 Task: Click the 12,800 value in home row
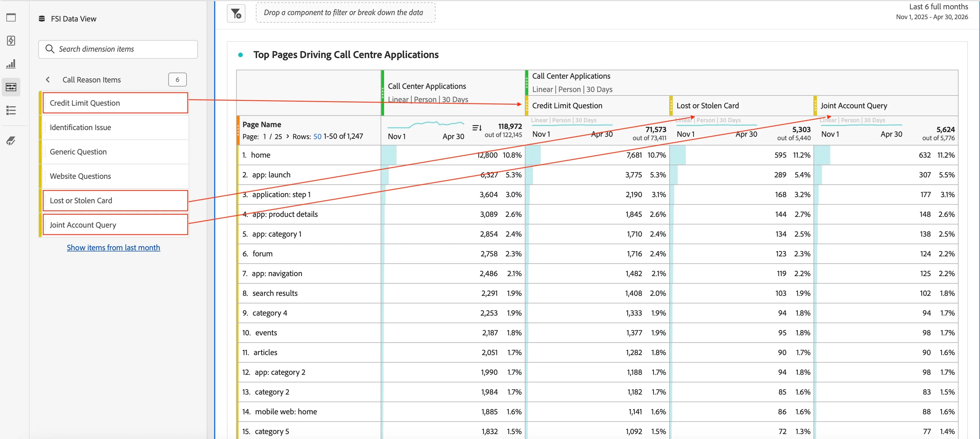coord(487,155)
